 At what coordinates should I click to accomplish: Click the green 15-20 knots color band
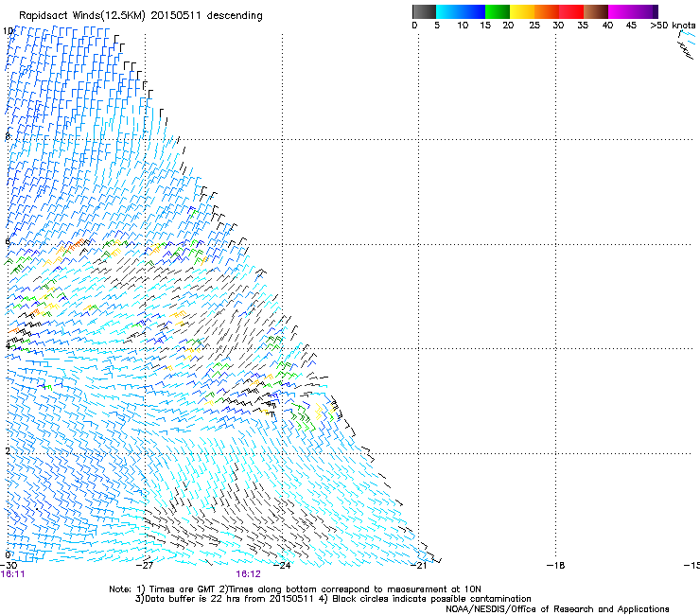pyautogui.click(x=498, y=11)
